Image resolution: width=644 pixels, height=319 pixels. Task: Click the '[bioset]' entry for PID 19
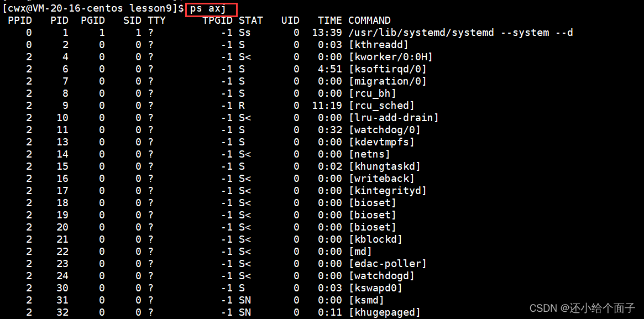coord(373,215)
